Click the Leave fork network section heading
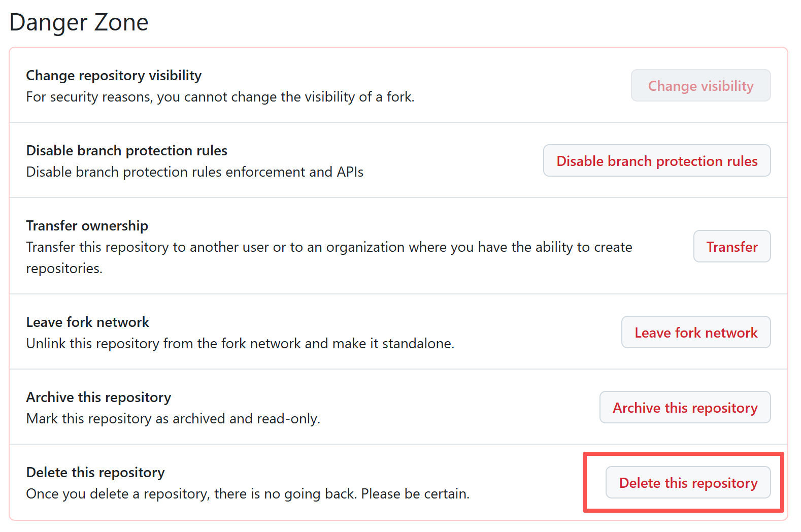Screen dimensions: 801x532 coord(87,322)
